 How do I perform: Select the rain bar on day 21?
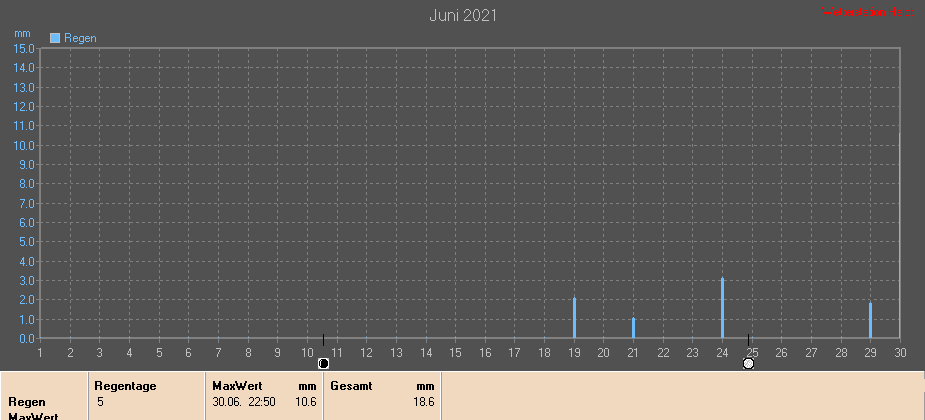point(634,328)
